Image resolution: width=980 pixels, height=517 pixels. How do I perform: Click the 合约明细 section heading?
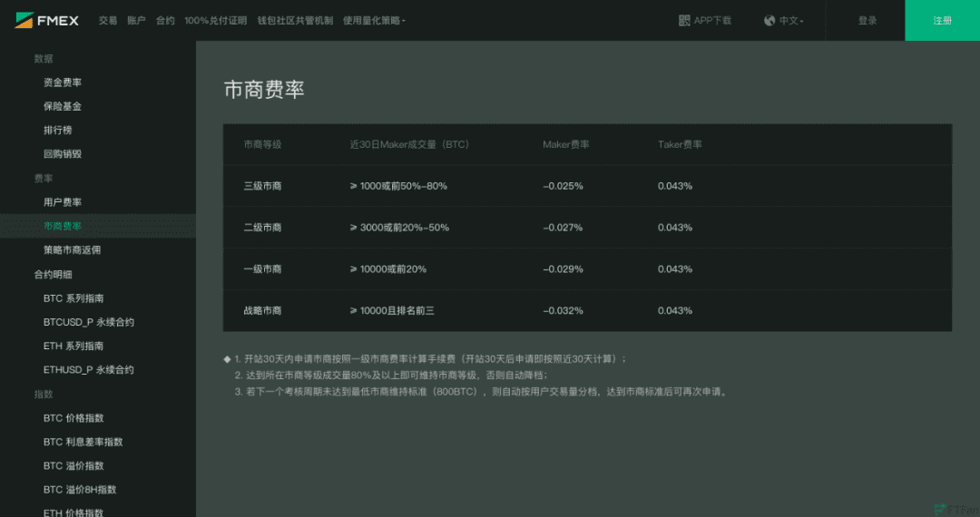coord(54,274)
